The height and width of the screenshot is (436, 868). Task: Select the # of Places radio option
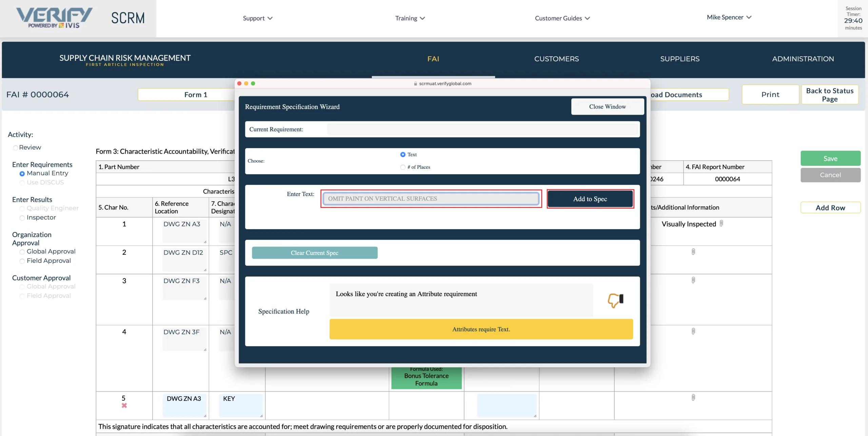(403, 167)
